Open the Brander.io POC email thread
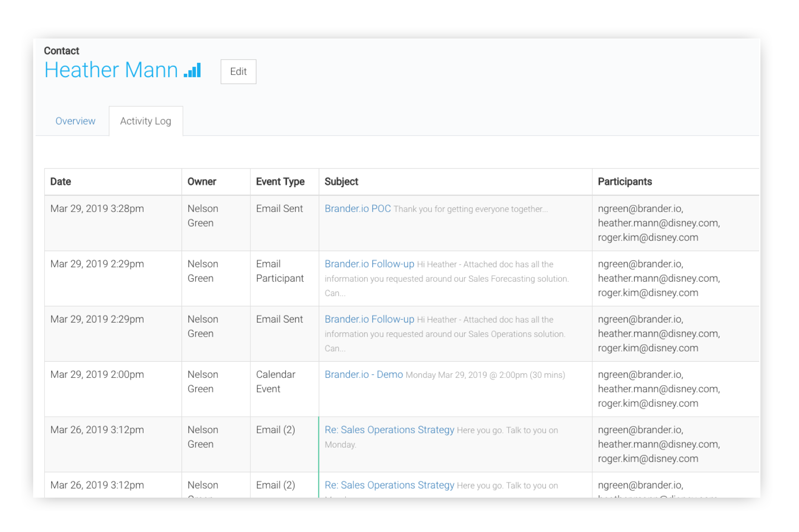This screenshot has width=799, height=532. coord(356,208)
